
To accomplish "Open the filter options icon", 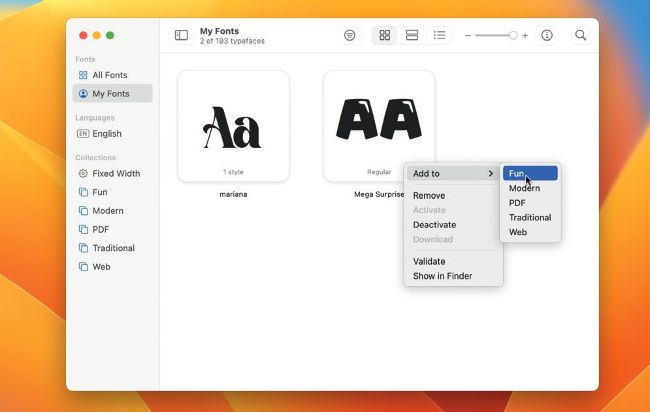I will (x=349, y=35).
